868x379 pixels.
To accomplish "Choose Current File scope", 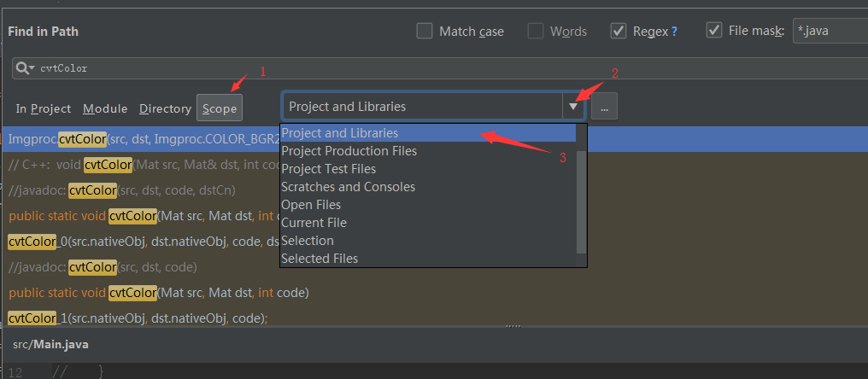I will (428, 223).
